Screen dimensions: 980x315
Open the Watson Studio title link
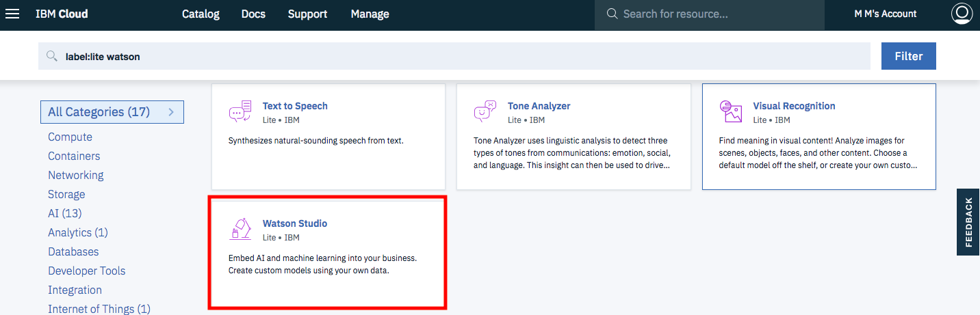pos(295,223)
